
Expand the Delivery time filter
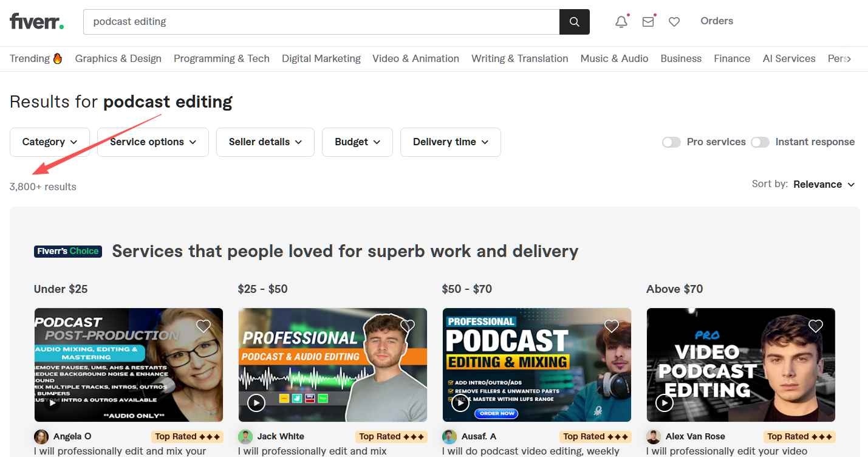(x=451, y=142)
